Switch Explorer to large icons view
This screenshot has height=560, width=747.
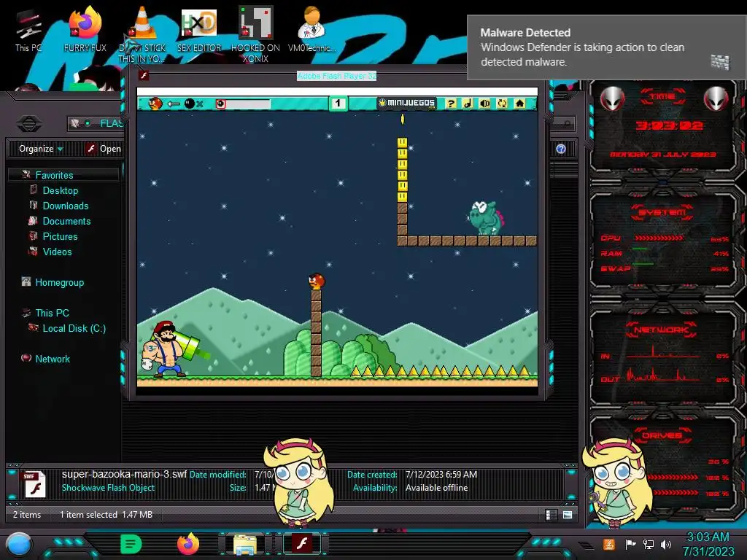click(568, 515)
